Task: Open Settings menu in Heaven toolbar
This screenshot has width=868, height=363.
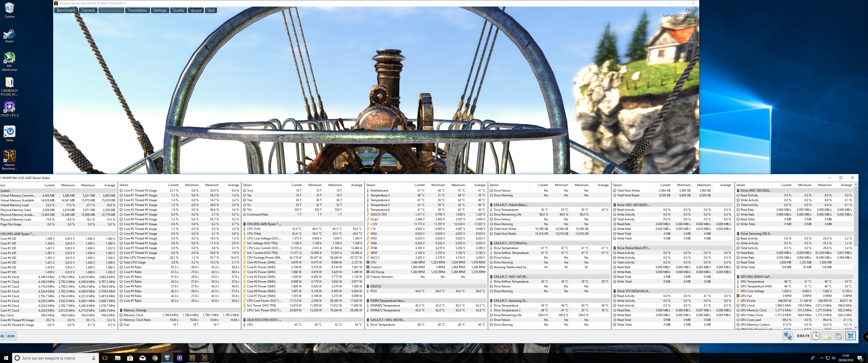Action: coord(160,10)
